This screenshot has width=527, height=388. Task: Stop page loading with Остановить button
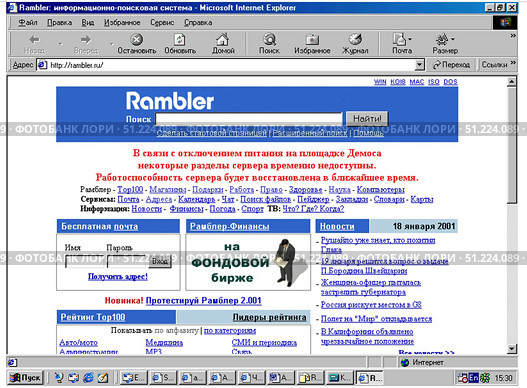pyautogui.click(x=136, y=44)
